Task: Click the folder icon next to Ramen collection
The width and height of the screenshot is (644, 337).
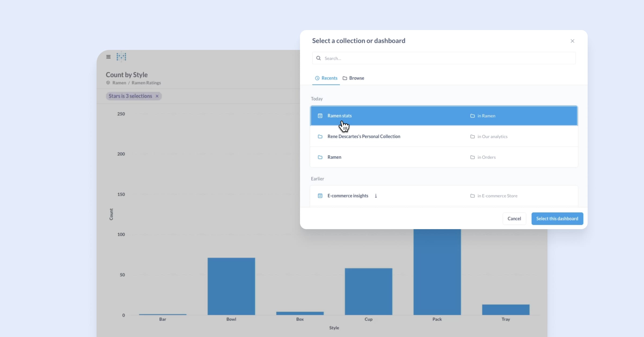Action: [320, 157]
